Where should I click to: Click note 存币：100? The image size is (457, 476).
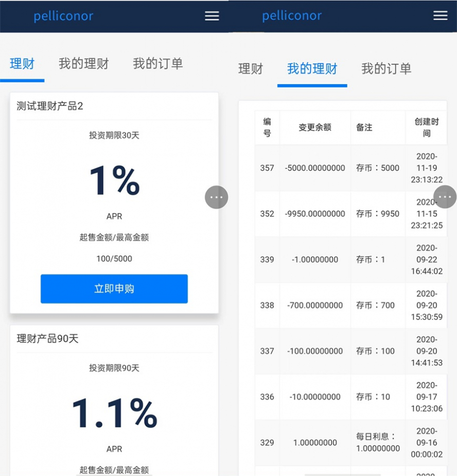tap(375, 351)
